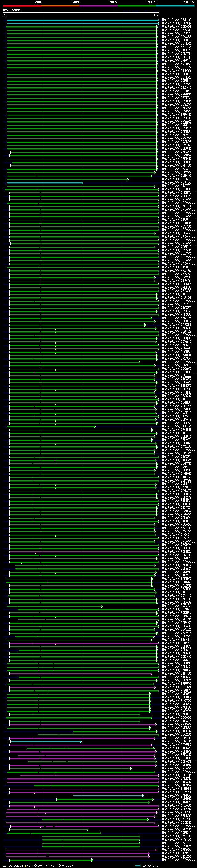The width and height of the screenshot is (197, 868).
Task: Select UniRef100_B4M8I6
Action: click(x=177, y=521)
